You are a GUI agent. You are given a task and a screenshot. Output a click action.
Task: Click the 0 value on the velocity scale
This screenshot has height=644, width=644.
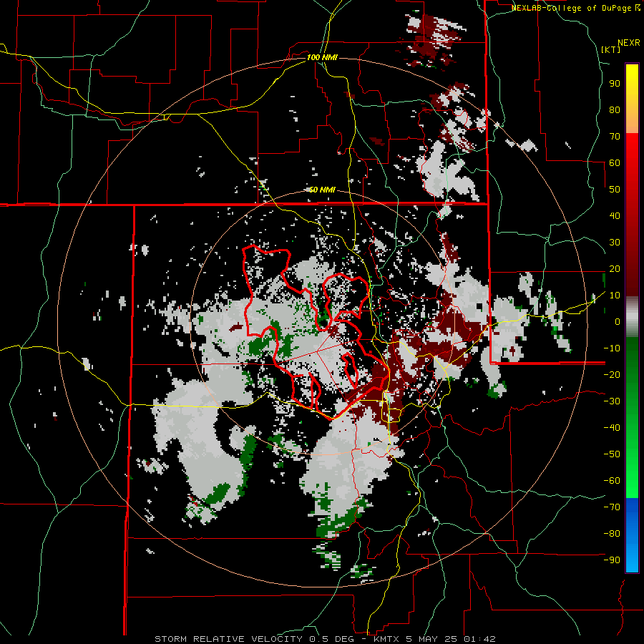click(x=618, y=321)
